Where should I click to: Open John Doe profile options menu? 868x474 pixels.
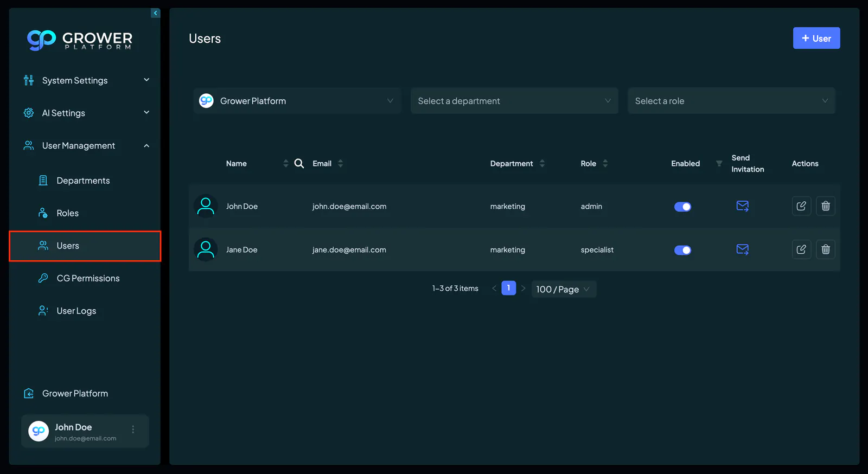[x=133, y=430]
